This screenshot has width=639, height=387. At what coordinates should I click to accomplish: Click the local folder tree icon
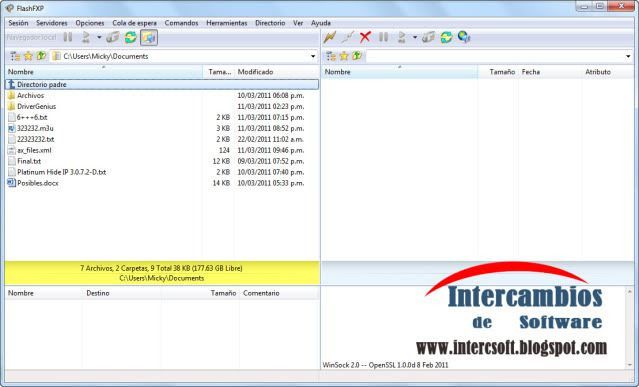15,56
